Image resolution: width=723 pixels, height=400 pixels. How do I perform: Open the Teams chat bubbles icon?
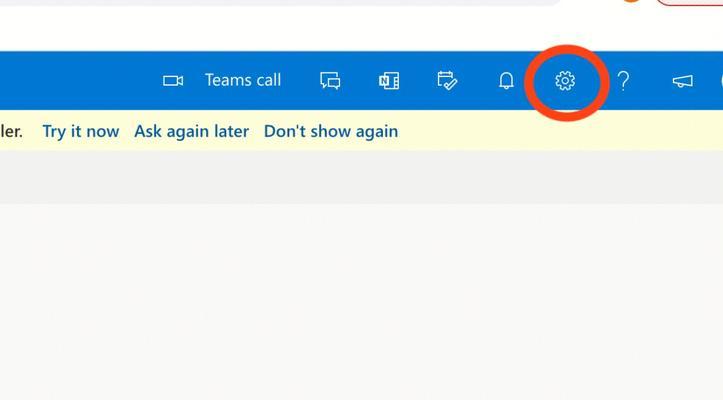(x=330, y=81)
